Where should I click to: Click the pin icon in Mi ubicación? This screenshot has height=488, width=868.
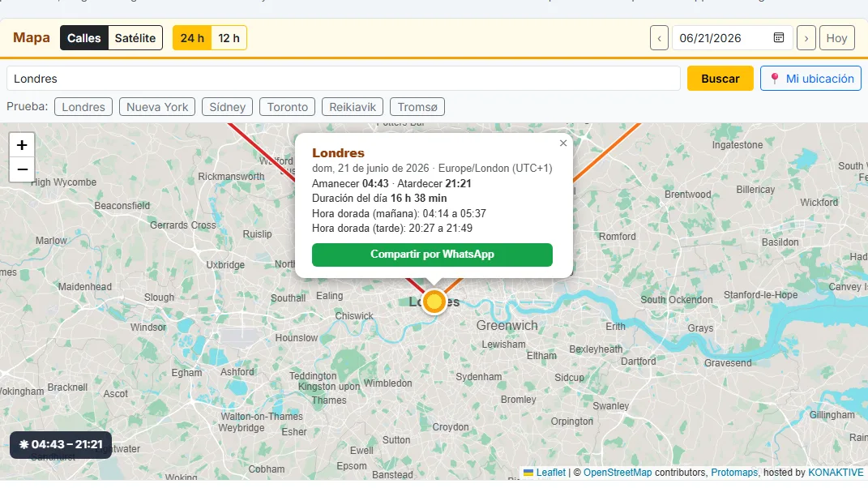(775, 79)
